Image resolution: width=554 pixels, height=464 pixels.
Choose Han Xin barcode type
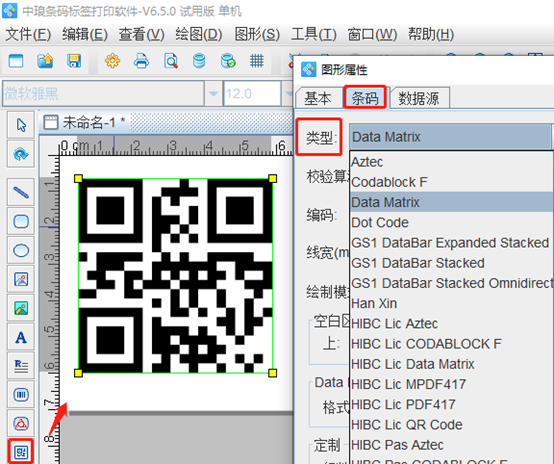coord(452,303)
